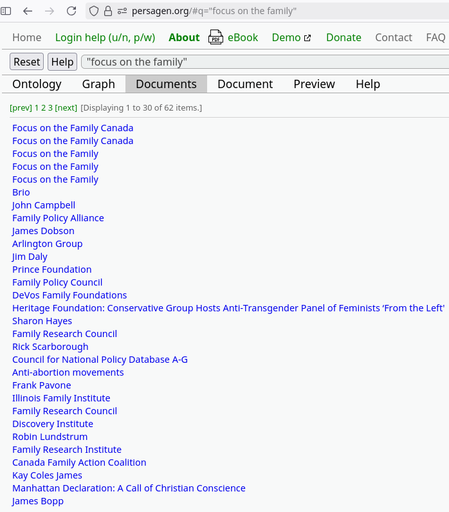Open the Brio document link
The width and height of the screenshot is (449, 512).
[21, 192]
